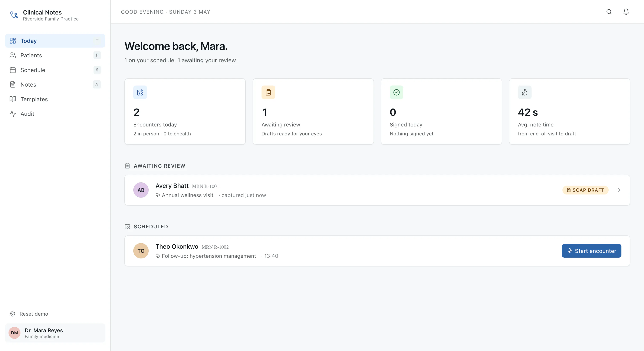Open the Signed today stat card
The width and height of the screenshot is (644, 351).
tap(441, 111)
